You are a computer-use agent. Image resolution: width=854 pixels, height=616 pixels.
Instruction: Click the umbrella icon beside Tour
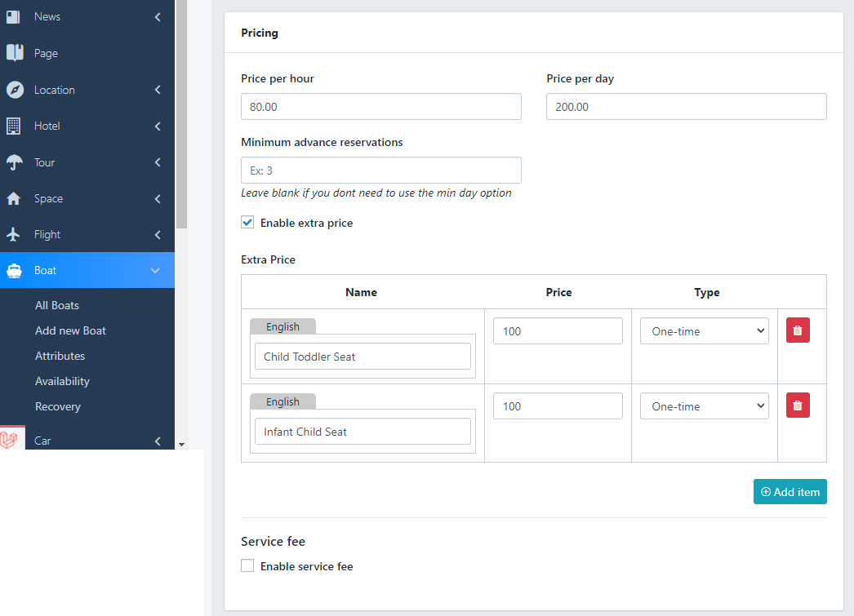(14, 162)
